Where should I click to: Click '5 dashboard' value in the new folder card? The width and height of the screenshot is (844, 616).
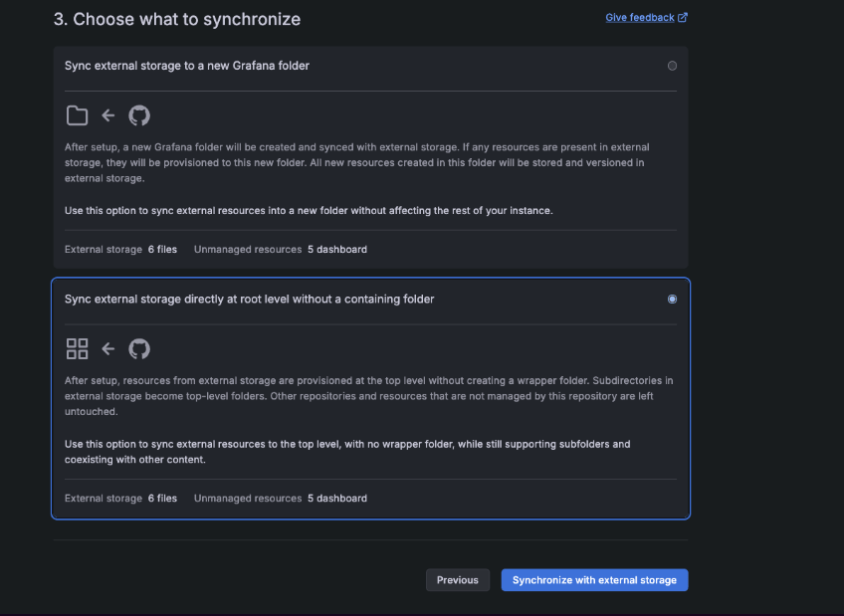pos(337,249)
